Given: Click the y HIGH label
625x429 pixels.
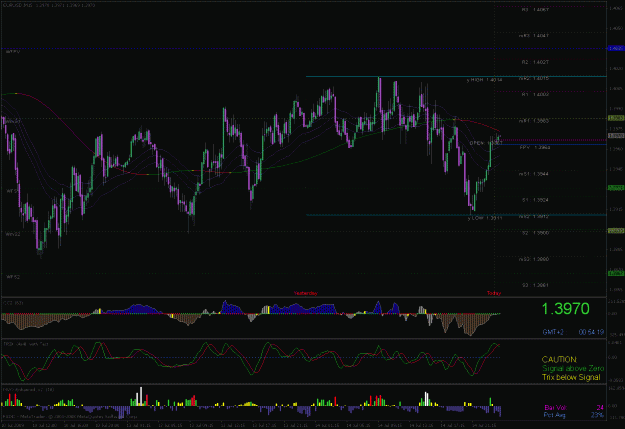Looking at the screenshot, I should click(484, 80).
